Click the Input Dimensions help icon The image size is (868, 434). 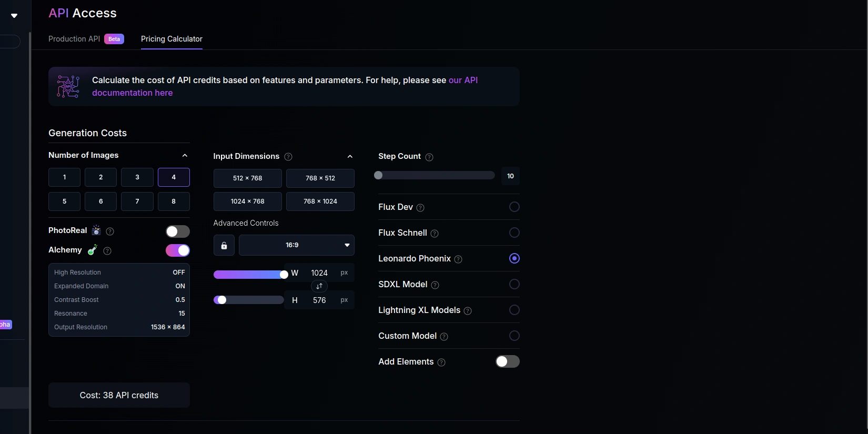click(x=288, y=157)
